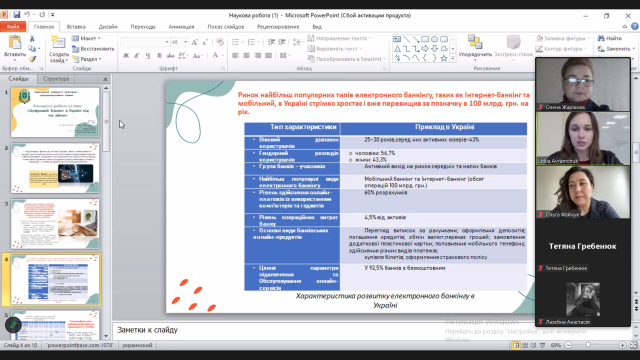Align text left in paragraph group
This screenshot has width=640, height=360.
[x=236, y=56]
